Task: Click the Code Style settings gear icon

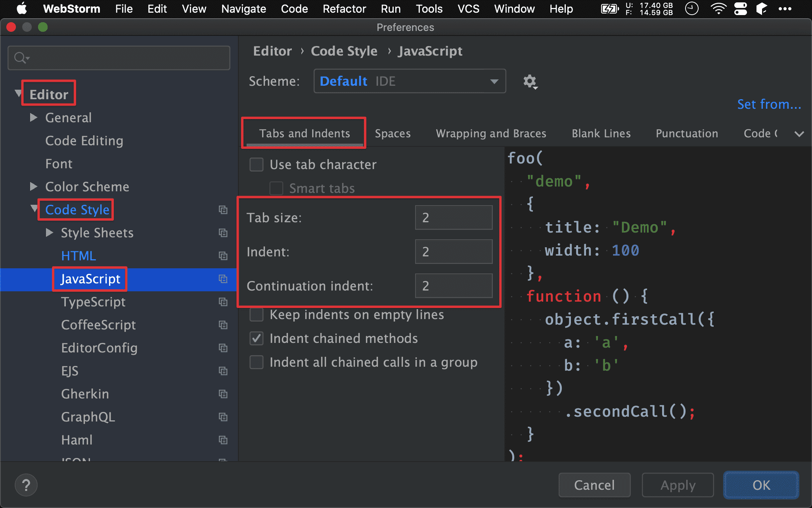Action: (x=530, y=81)
